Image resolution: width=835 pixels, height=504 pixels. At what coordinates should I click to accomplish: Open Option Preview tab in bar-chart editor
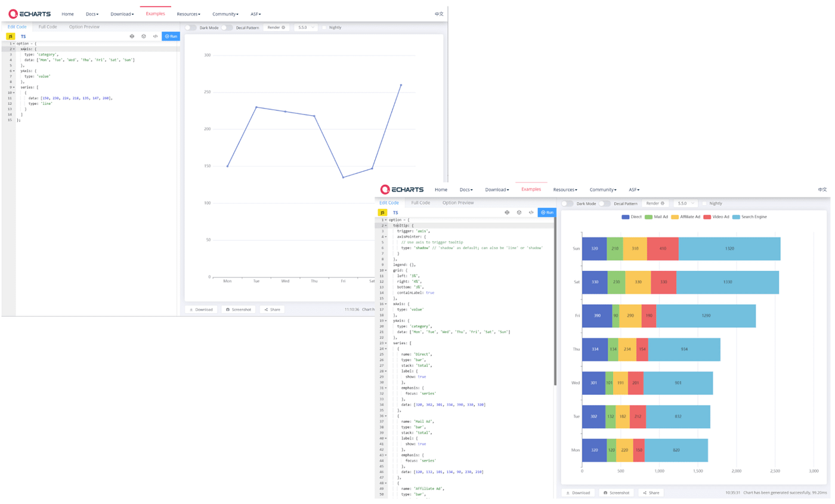[458, 203]
